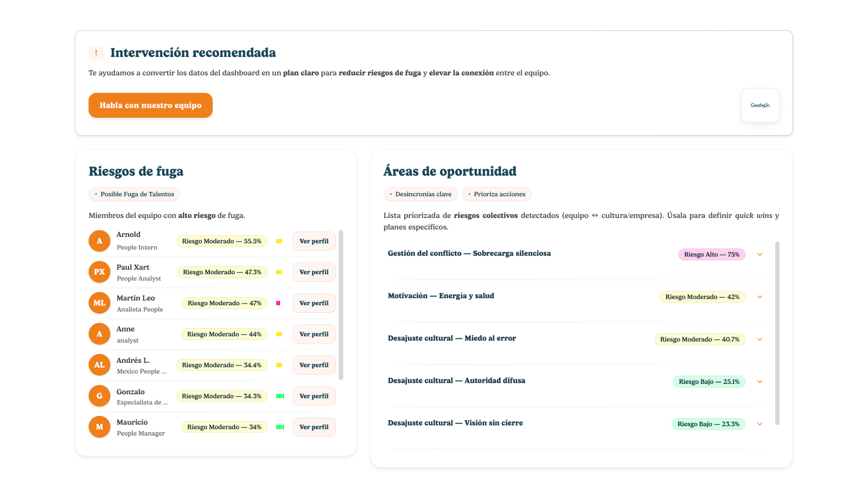Click the orange exclamation alert icon
The width and height of the screenshot is (868, 488).
pyautogui.click(x=96, y=53)
